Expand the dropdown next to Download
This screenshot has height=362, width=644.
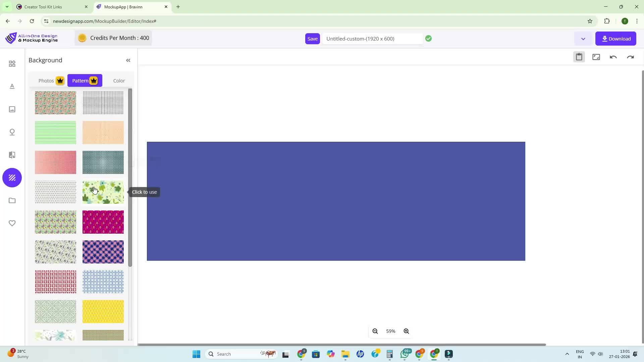pos(583,39)
